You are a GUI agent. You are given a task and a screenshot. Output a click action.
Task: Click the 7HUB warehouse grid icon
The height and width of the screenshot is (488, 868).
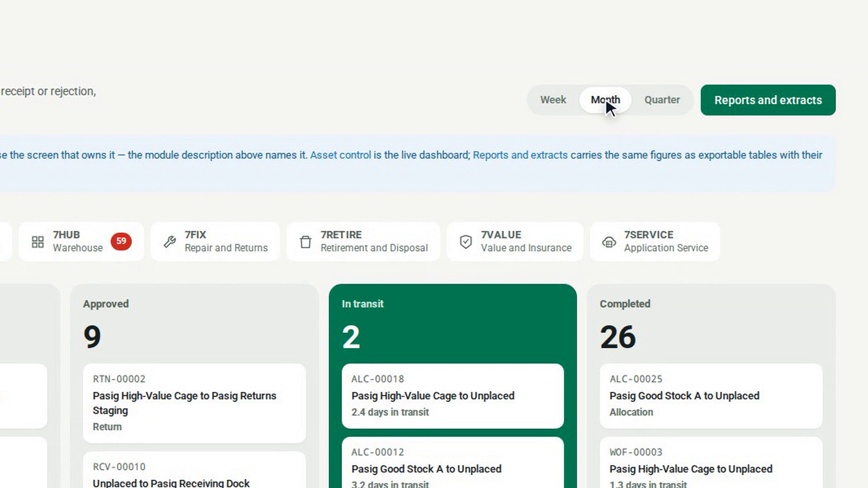(38, 242)
